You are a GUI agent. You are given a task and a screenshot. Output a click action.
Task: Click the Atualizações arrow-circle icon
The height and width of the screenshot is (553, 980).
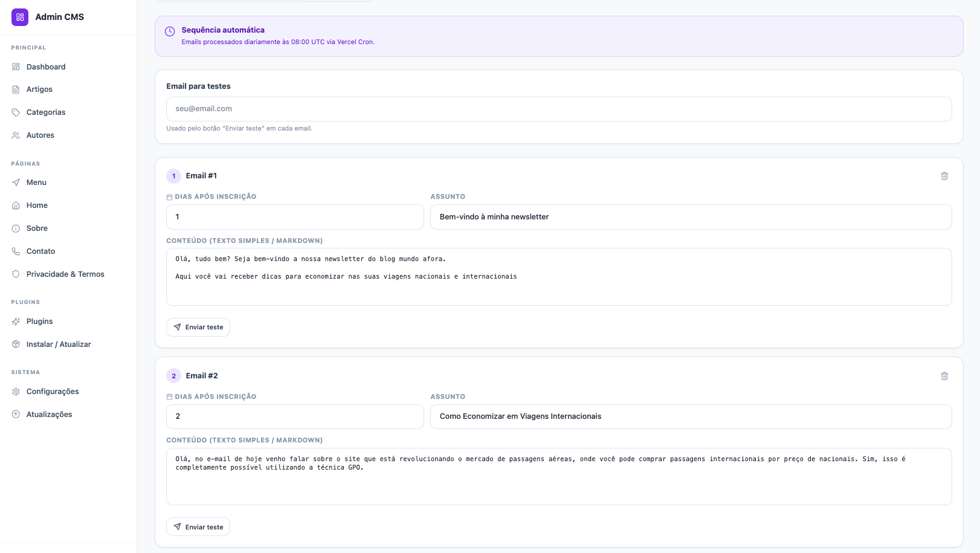coord(16,415)
